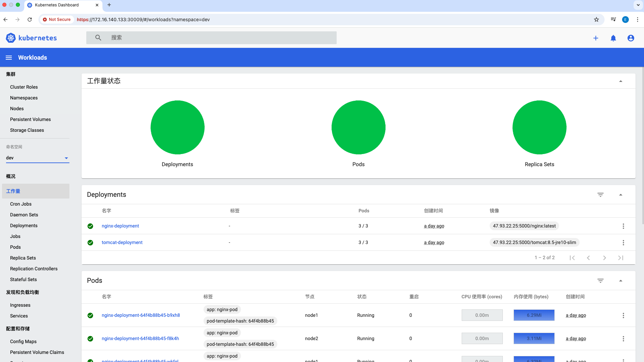Open Jobs in sidebar
Image resolution: width=644 pixels, height=362 pixels.
(15, 236)
